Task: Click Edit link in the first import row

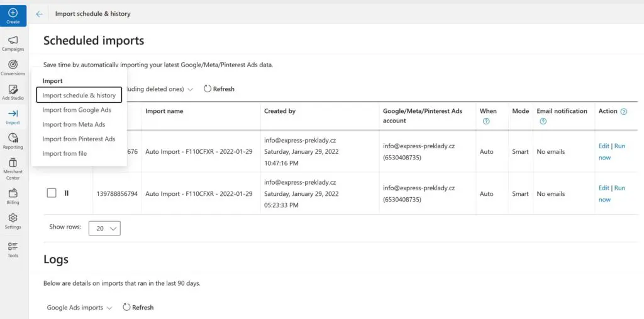Action: point(604,146)
